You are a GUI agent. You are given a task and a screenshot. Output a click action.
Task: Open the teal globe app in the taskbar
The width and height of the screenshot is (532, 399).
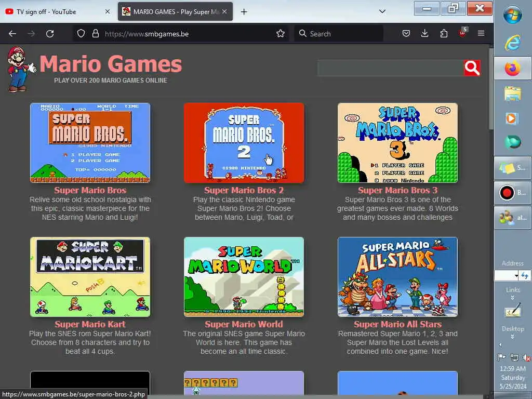(513, 142)
